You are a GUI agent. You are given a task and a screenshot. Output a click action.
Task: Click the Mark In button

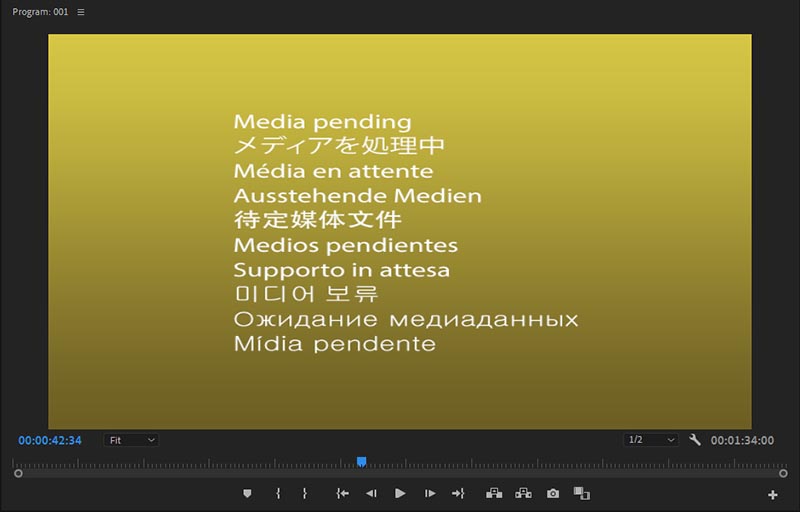[278, 493]
